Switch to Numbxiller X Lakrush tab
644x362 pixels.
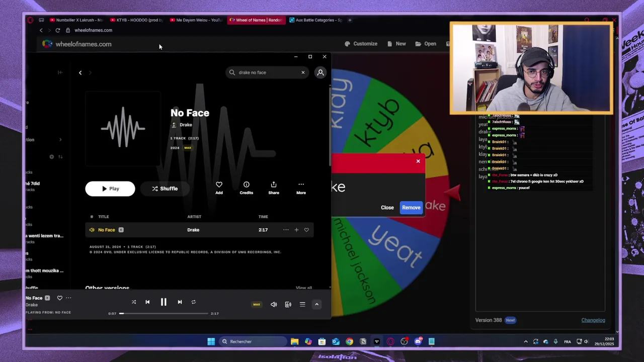75,20
